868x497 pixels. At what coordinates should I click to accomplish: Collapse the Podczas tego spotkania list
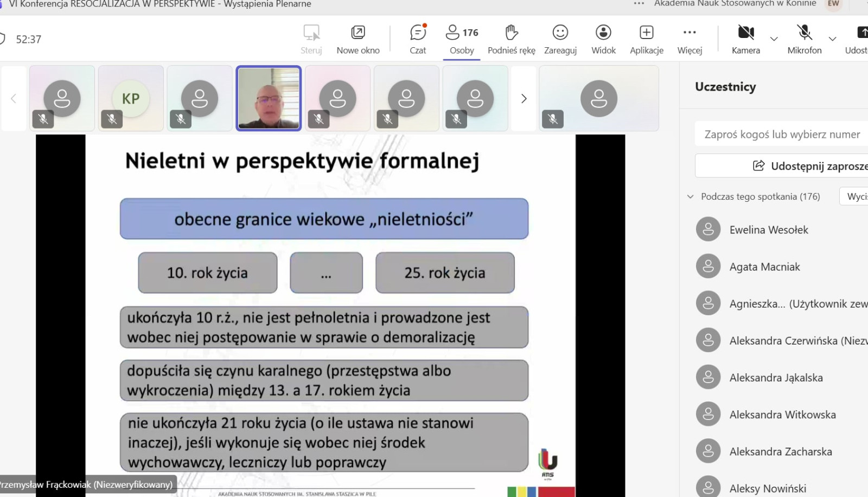click(x=691, y=196)
